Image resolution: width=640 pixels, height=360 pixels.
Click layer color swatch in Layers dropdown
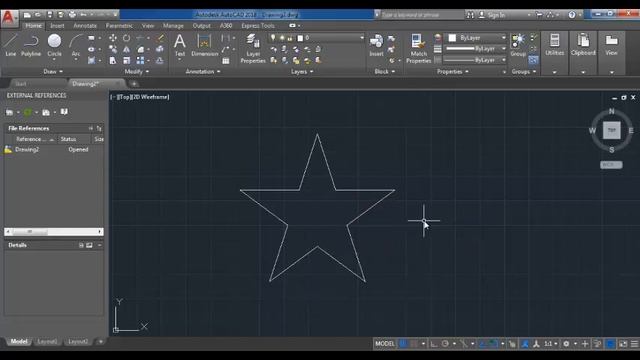(x=300, y=38)
